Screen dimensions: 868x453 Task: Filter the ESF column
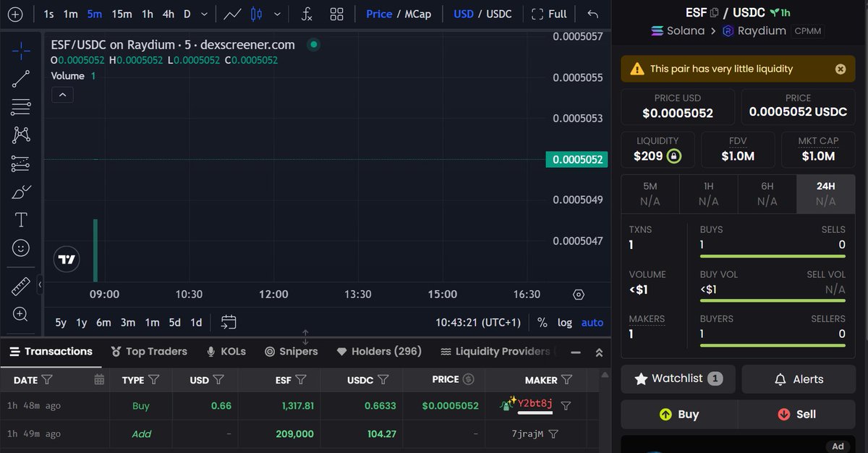click(301, 379)
